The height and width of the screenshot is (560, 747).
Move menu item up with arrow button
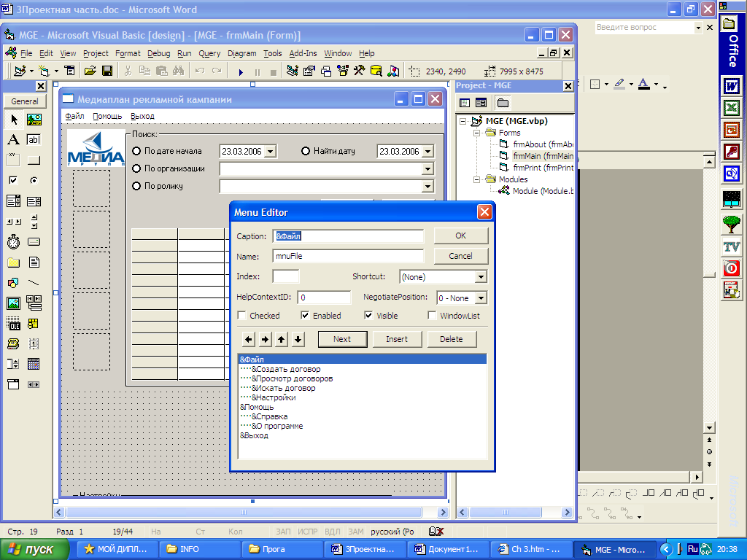coord(282,339)
